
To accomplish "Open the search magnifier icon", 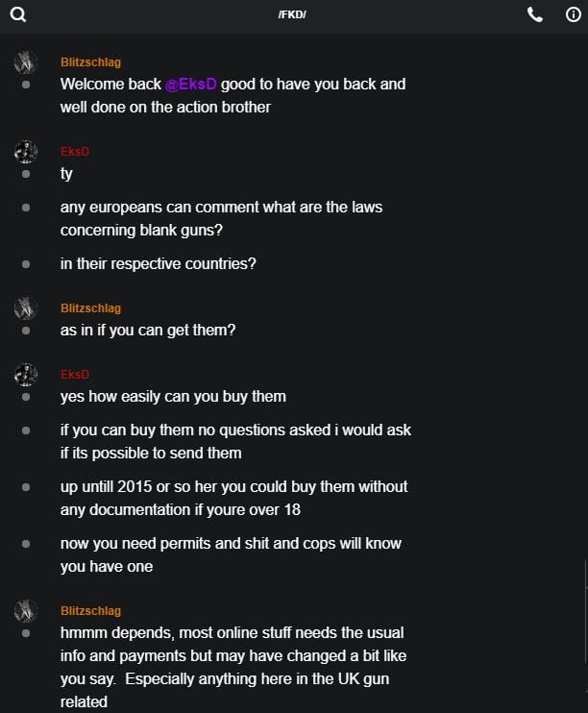I will [17, 14].
